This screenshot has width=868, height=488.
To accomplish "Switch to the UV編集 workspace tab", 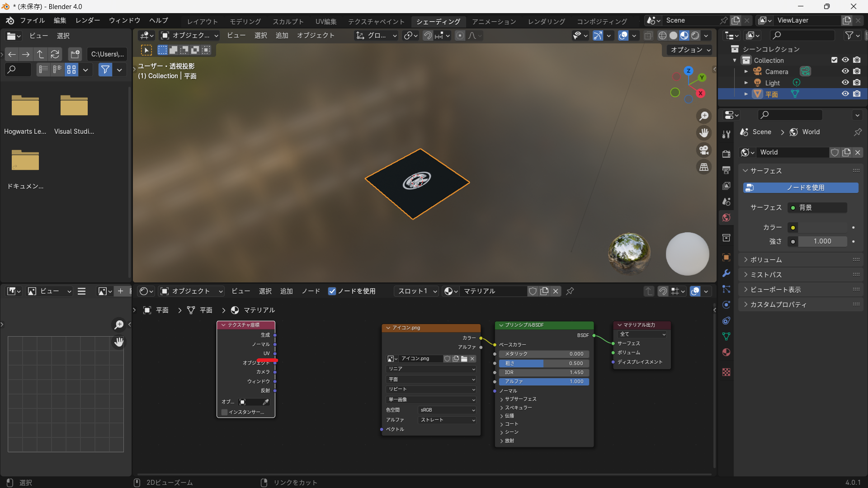I will click(x=325, y=21).
